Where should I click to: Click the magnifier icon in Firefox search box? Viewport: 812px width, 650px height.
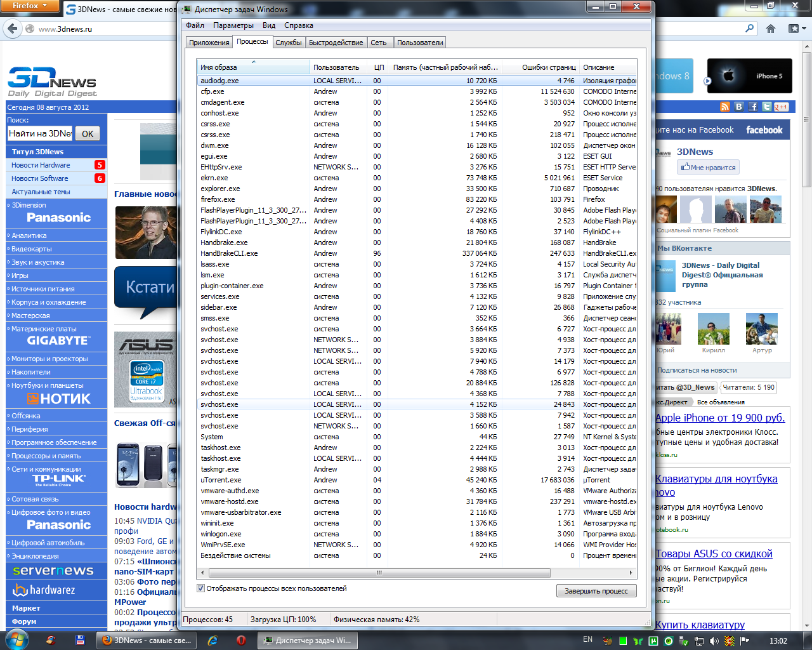click(750, 29)
